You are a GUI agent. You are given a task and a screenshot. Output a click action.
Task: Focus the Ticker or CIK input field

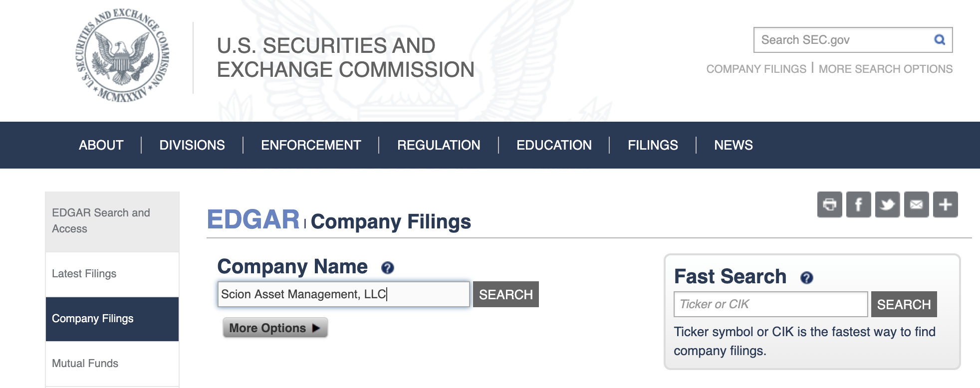click(x=771, y=304)
